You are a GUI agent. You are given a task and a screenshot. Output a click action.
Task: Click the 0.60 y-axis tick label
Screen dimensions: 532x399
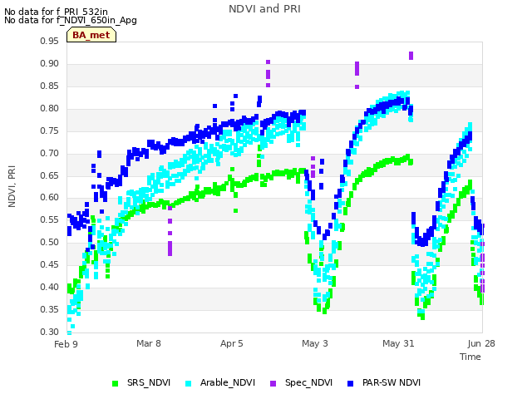pos(50,198)
